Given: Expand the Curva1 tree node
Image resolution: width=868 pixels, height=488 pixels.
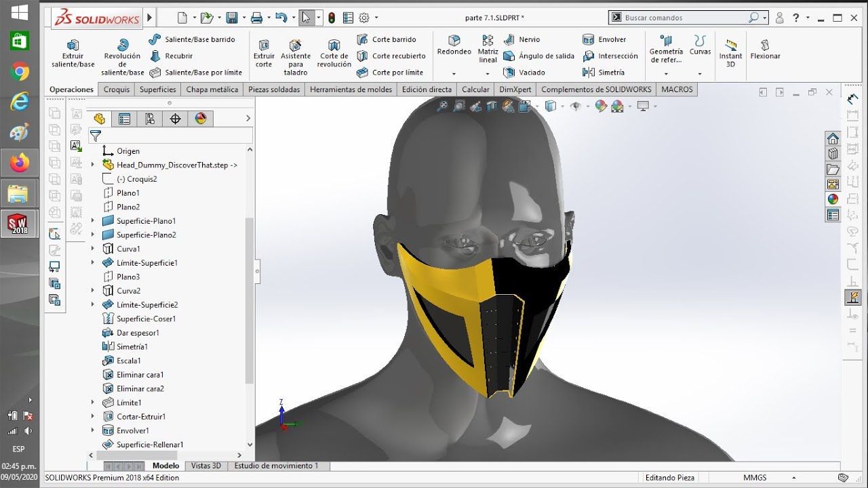Looking at the screenshot, I should (x=93, y=249).
